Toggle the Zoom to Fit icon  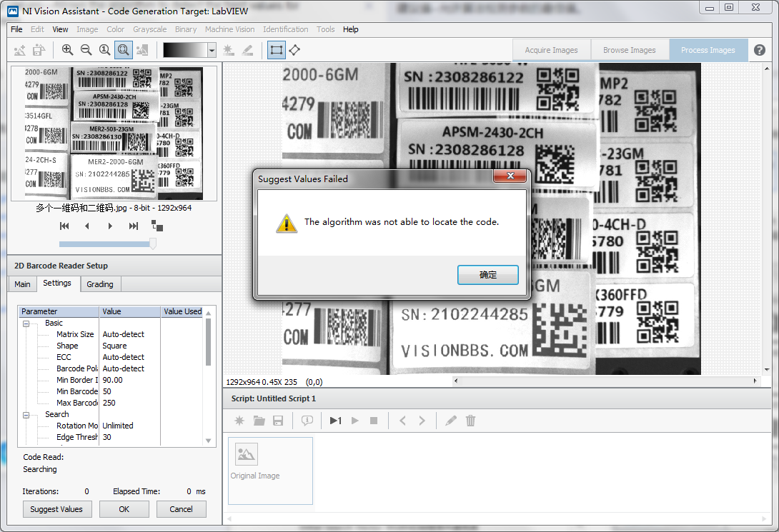click(123, 49)
